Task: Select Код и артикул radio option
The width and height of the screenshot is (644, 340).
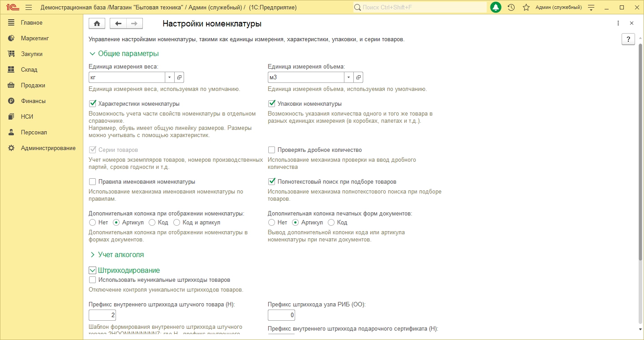Action: point(176,222)
